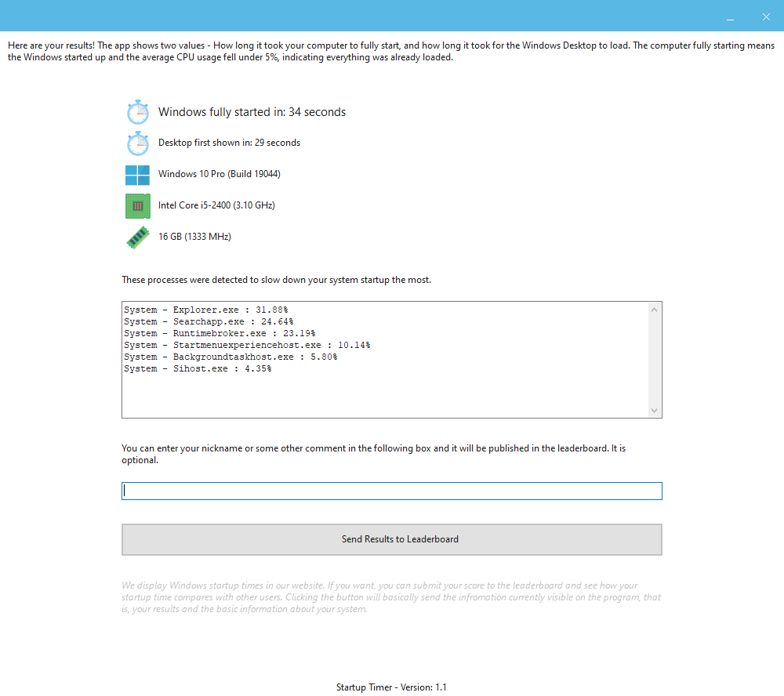Click '16 GB (1333 MHz)' text
The image size is (784, 696).
point(194,237)
